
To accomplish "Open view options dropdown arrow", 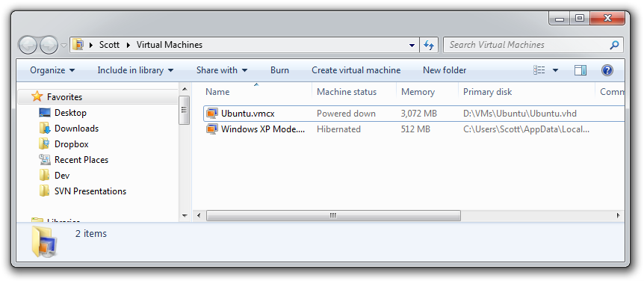I will 555,70.
